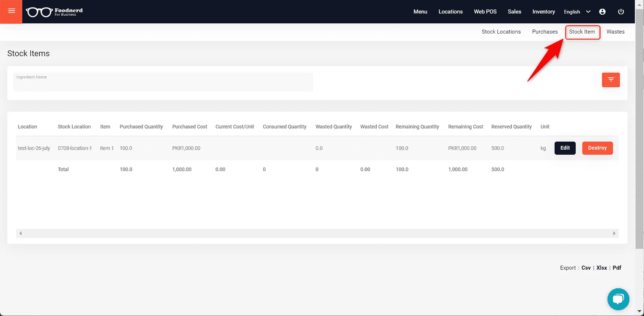Click the Item column header

pyautogui.click(x=105, y=127)
